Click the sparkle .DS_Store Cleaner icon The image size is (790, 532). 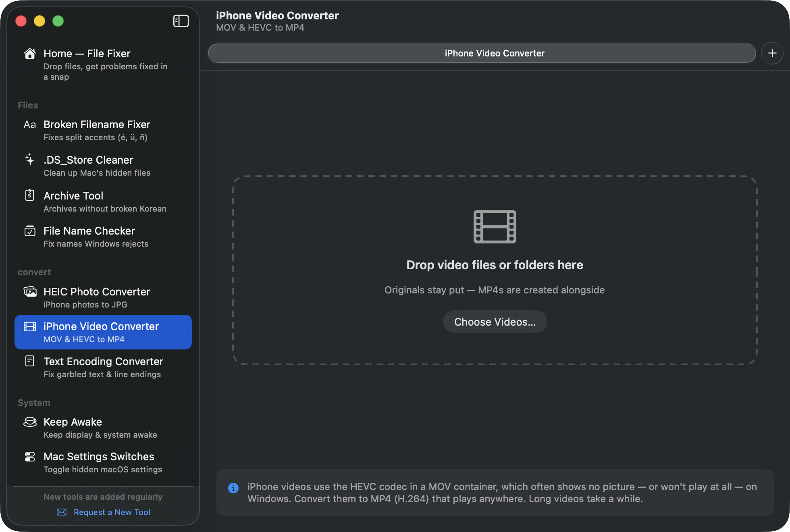point(30,160)
